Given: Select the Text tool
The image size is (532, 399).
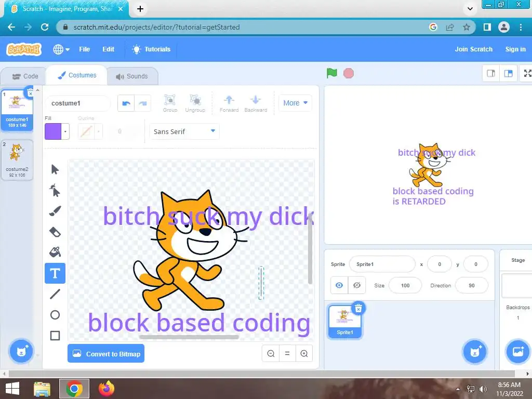Looking at the screenshot, I should point(55,273).
